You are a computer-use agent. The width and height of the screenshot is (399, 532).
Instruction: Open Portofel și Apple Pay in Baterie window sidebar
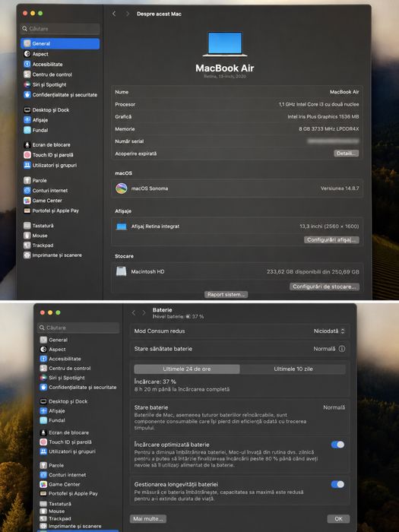point(69,493)
